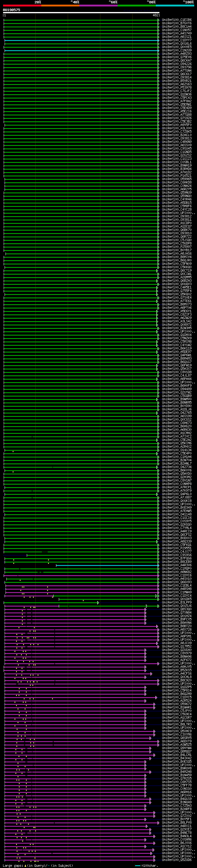Viewport: 197px width, 868px height.
Task: Click the cyan alignment bar for UniRef100_C1DYY7
Action: (x=82, y=40)
